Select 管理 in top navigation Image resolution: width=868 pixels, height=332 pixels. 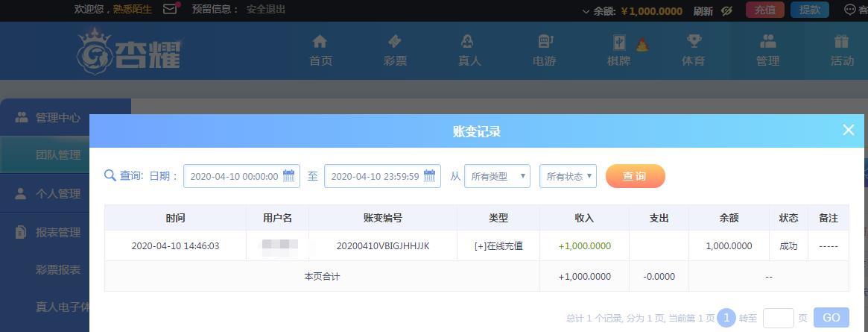click(767, 50)
